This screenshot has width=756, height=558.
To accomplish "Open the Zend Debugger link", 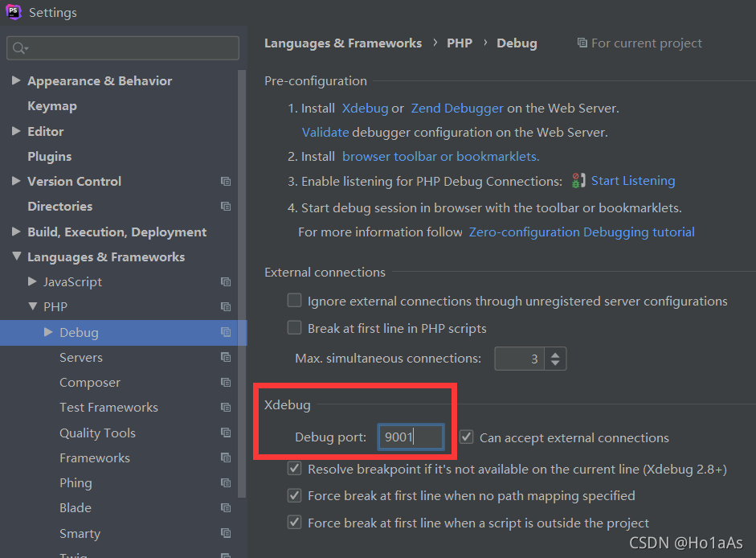I will (457, 108).
